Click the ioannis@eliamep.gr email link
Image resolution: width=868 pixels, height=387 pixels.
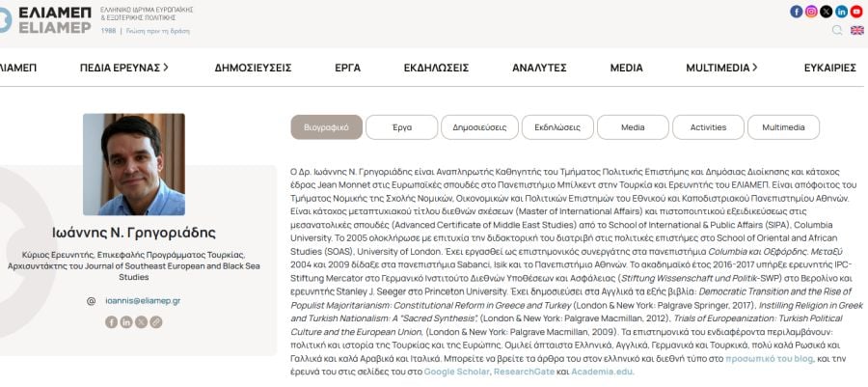143,301
